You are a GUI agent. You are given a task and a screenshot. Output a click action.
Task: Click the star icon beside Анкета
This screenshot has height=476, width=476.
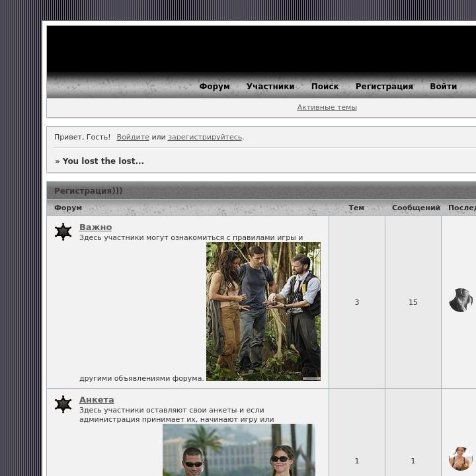point(63,405)
